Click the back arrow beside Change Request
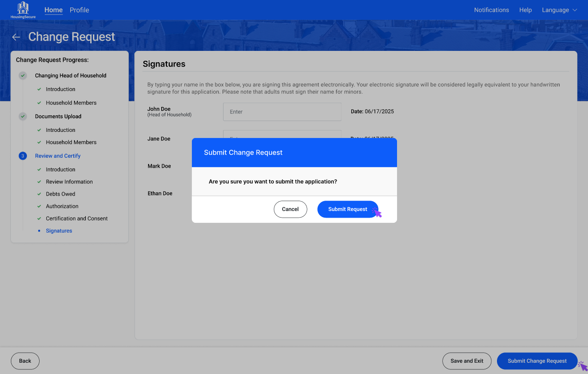 (x=17, y=37)
